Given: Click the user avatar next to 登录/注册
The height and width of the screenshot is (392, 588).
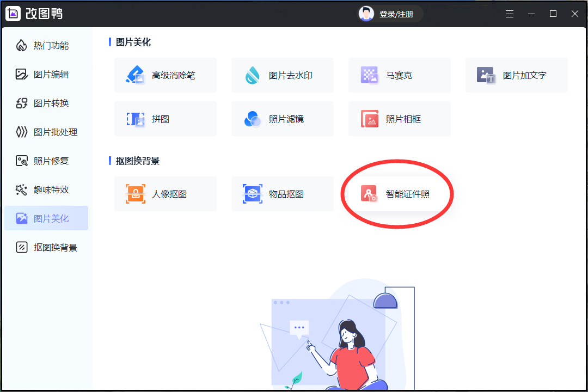Looking at the screenshot, I should click(x=366, y=14).
